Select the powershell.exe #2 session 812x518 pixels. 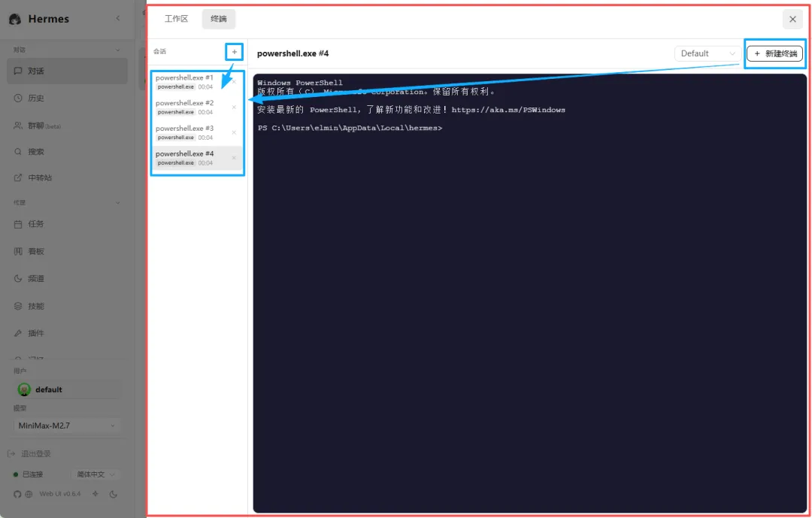[x=197, y=108]
